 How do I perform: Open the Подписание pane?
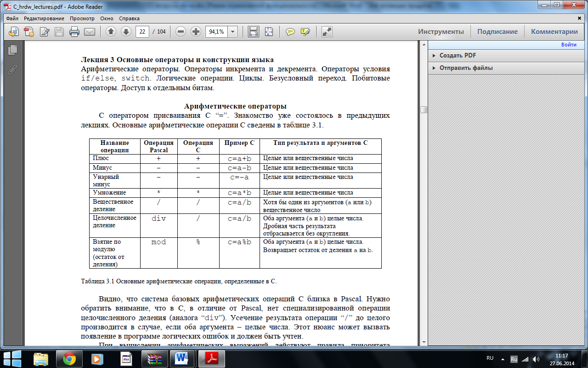pos(498,32)
